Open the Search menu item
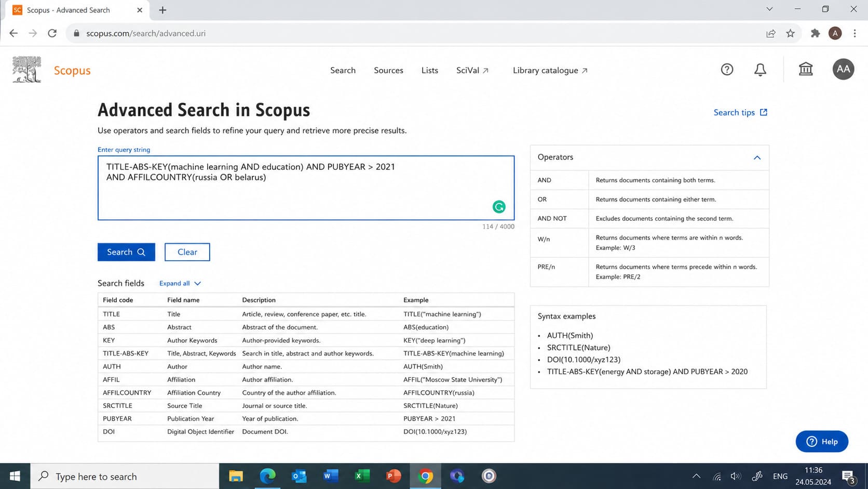Screen dimensions: 868x489 coord(343,70)
